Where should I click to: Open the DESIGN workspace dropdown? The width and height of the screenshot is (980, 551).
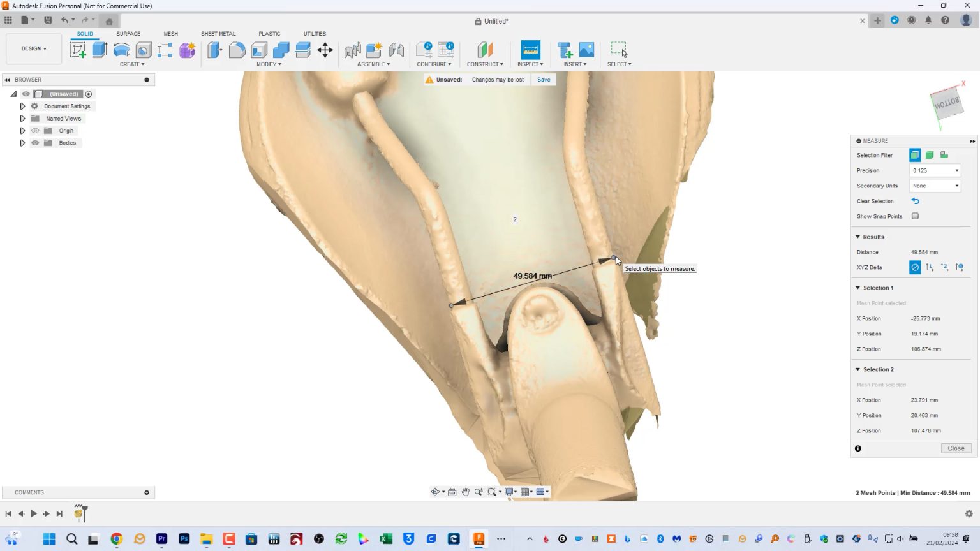click(34, 48)
